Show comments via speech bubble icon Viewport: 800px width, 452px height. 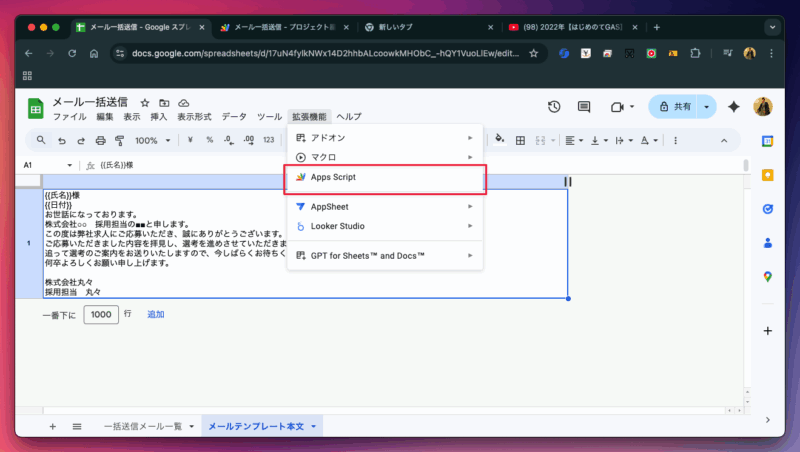[585, 107]
